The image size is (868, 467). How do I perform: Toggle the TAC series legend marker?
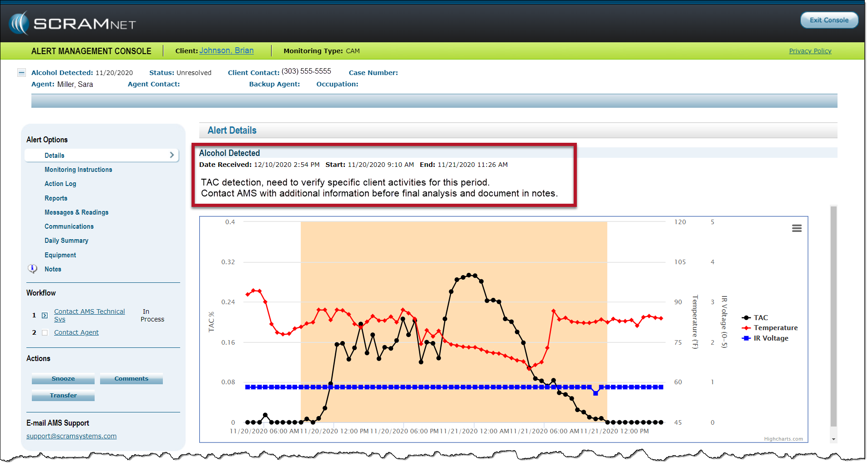[x=746, y=318]
